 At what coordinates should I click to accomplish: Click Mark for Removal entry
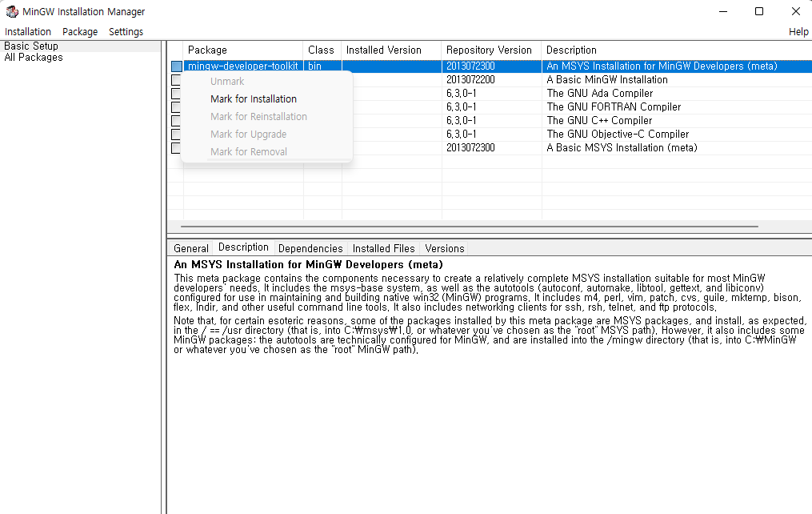point(249,152)
